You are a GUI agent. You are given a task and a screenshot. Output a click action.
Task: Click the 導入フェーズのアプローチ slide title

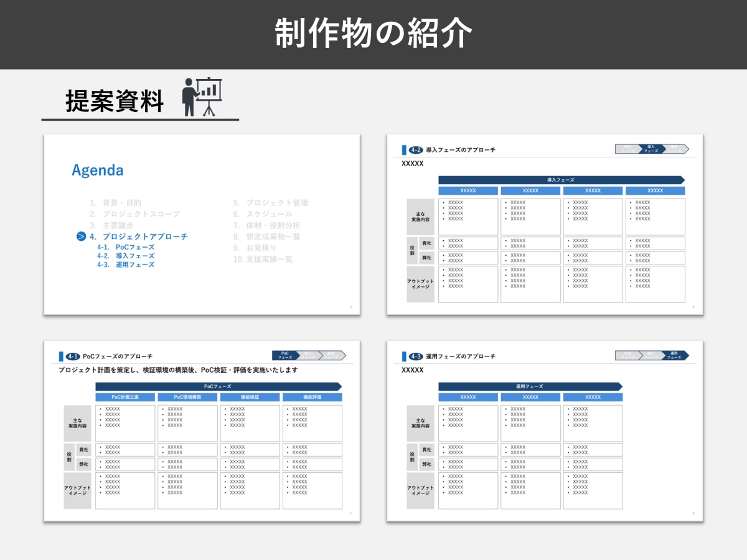click(x=461, y=150)
